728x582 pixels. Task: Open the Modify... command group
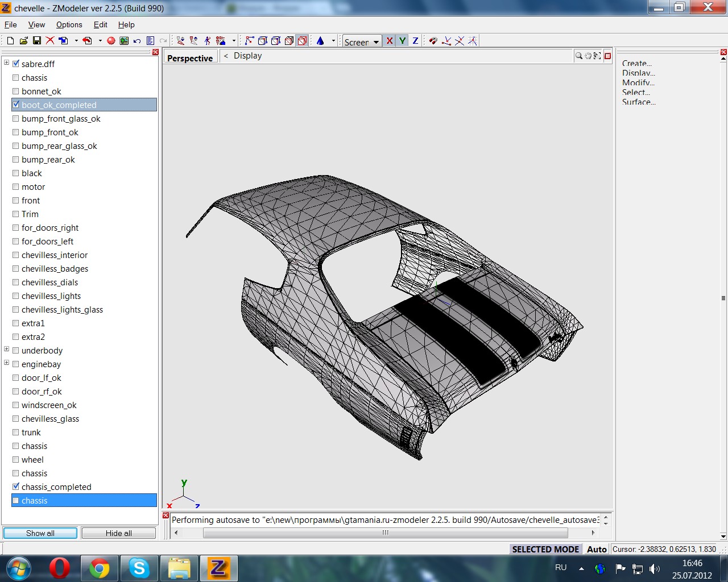[x=637, y=82]
